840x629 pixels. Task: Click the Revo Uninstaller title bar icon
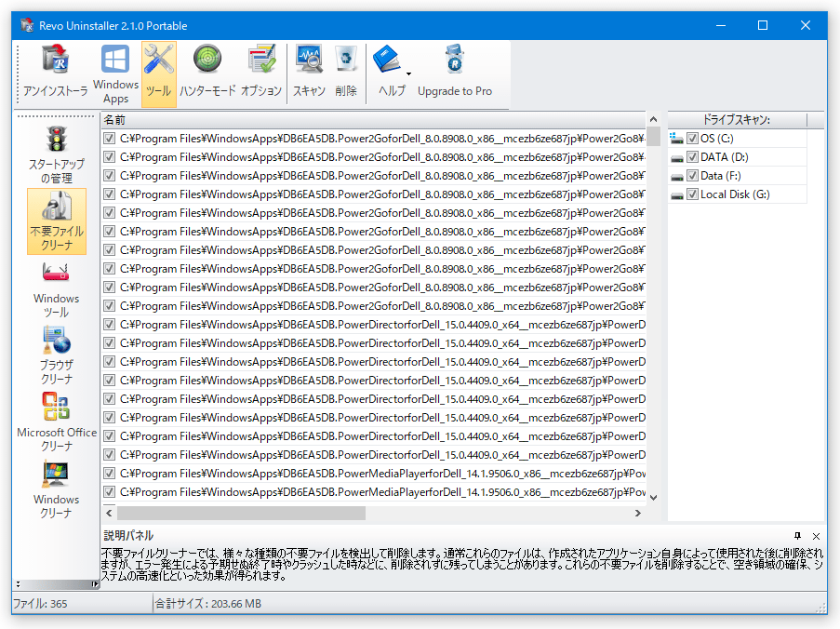point(27,25)
